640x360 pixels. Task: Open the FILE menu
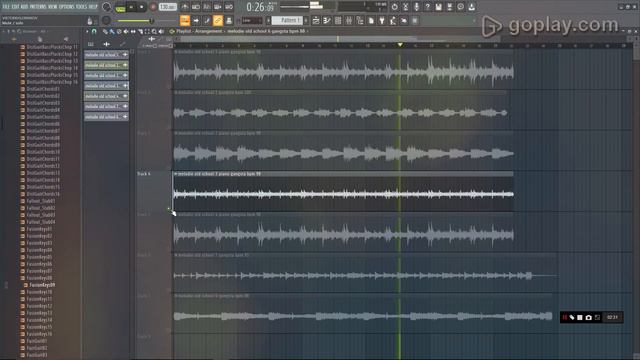[x=6, y=7]
